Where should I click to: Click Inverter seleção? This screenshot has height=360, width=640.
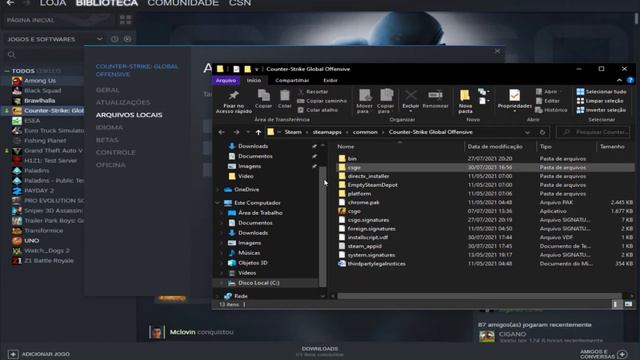click(601, 110)
